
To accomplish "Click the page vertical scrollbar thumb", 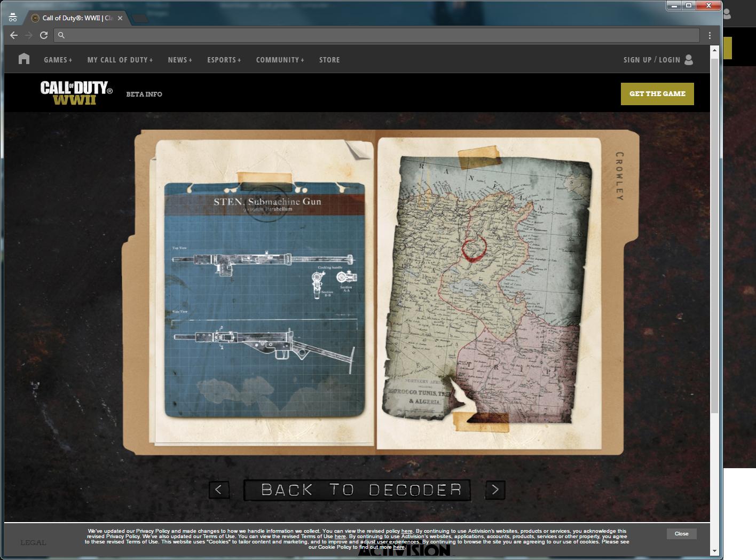I will tap(714, 235).
